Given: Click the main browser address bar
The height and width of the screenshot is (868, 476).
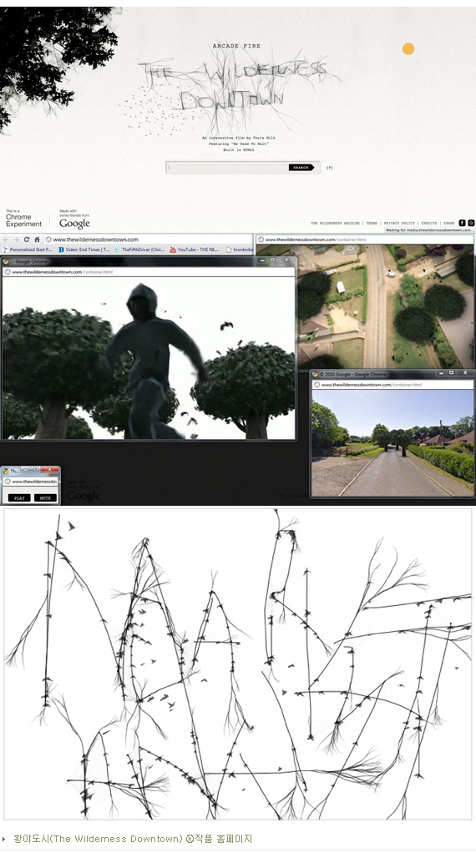Looking at the screenshot, I should click(148, 240).
